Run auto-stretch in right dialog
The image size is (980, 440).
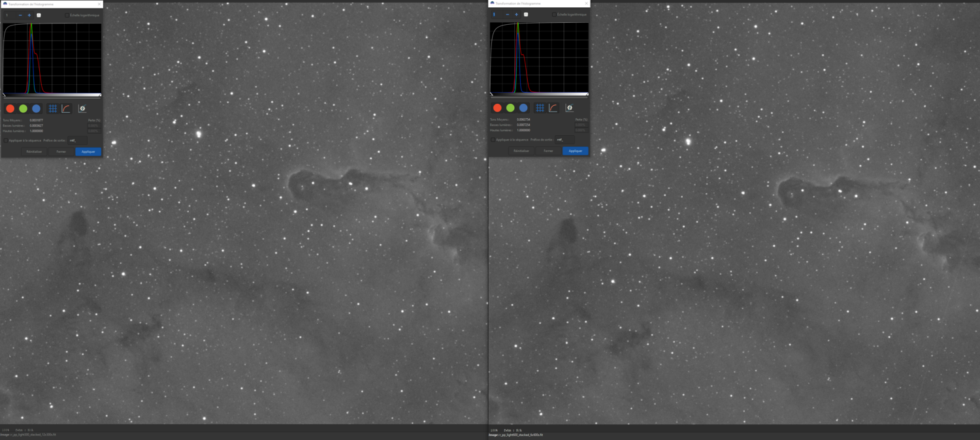point(569,108)
